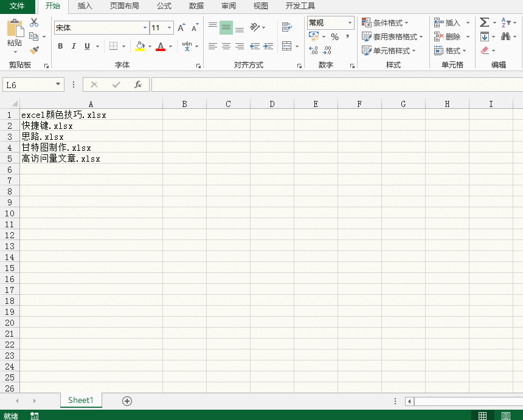523x420 pixels.
Task: Open Conditional Formatting (条件格式)
Action: [385, 22]
